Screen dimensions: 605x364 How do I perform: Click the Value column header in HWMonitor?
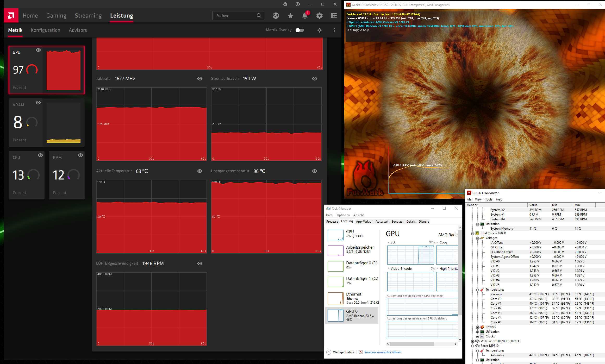click(x=539, y=205)
